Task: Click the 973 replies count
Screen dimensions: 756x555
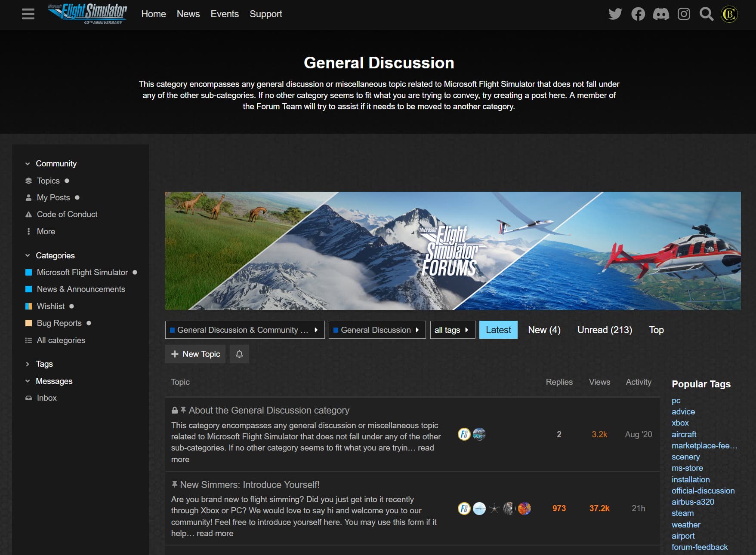Action: [x=559, y=508]
